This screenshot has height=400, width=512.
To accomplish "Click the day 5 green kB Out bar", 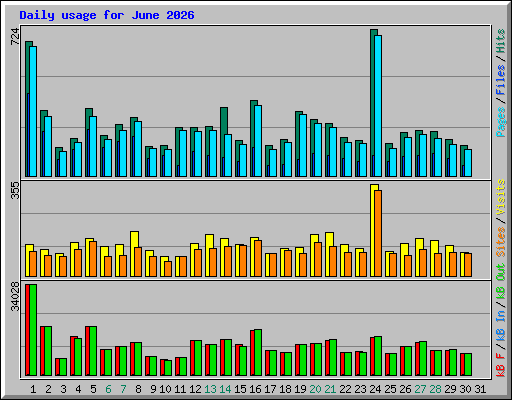I will 93,351.
